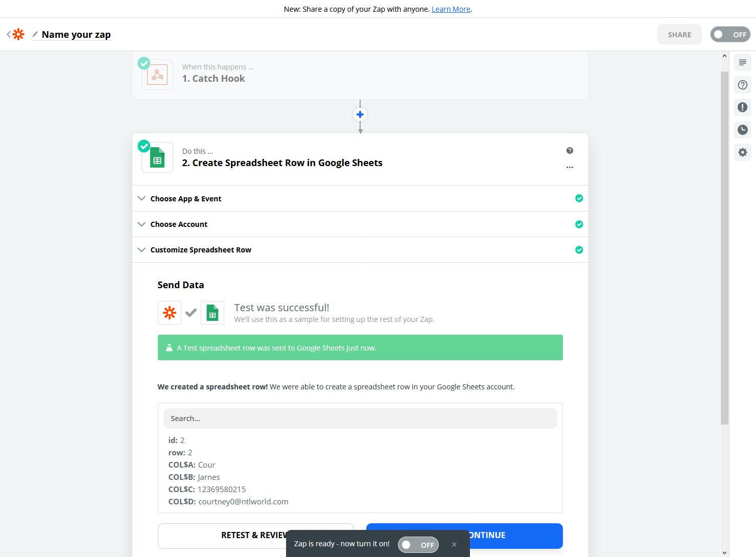Click the Zapier logo icon

pyautogui.click(x=18, y=34)
